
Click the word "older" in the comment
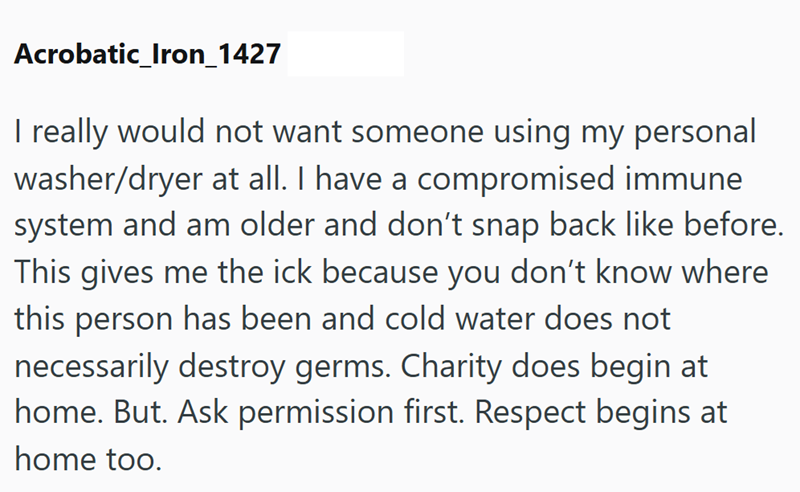point(277,225)
